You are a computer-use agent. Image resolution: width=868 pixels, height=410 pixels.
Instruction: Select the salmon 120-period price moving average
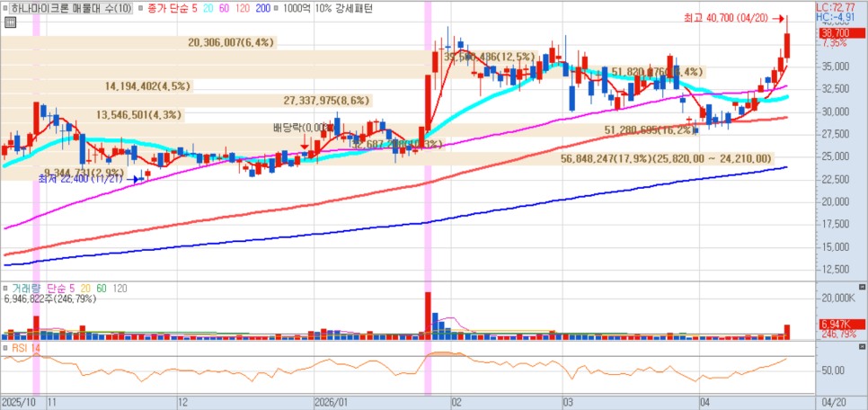(x=244, y=8)
